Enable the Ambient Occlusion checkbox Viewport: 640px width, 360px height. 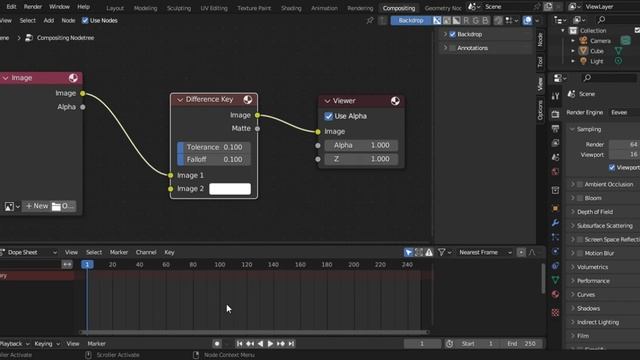click(x=580, y=184)
